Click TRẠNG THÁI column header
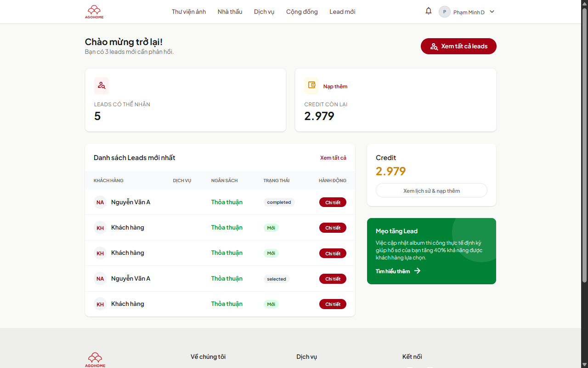 (276, 181)
